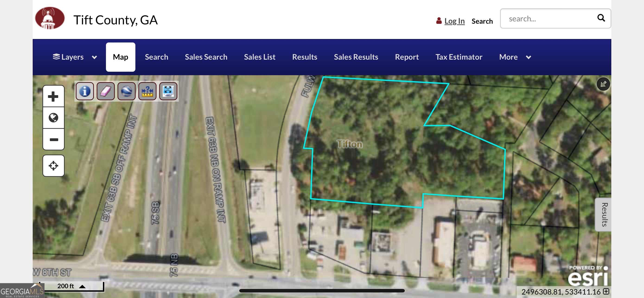The image size is (644, 298).
Task: Open the globe imagery tool
Action: click(127, 91)
